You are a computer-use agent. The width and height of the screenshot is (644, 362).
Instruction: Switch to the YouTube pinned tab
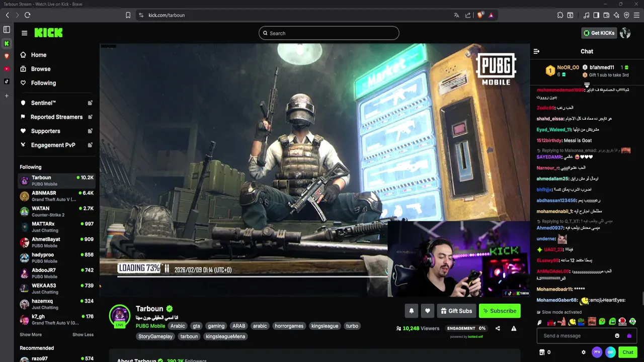7,69
